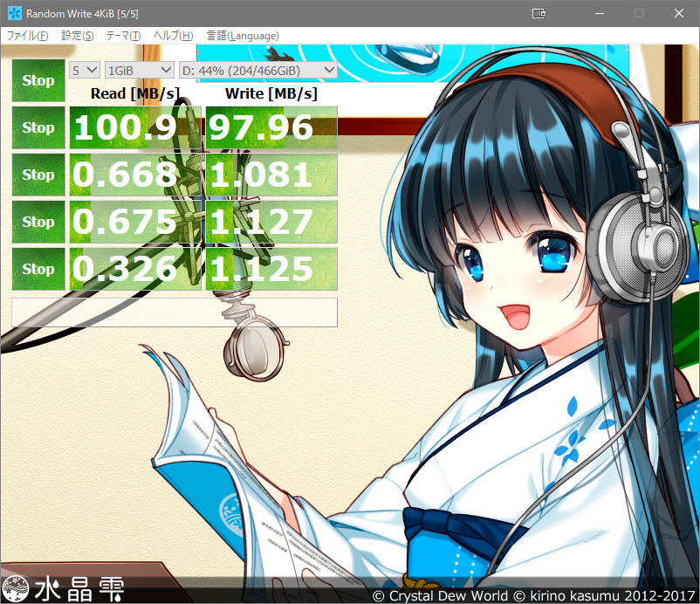Click the write value 97.96
The width and height of the screenshot is (700, 604).
coord(271,127)
